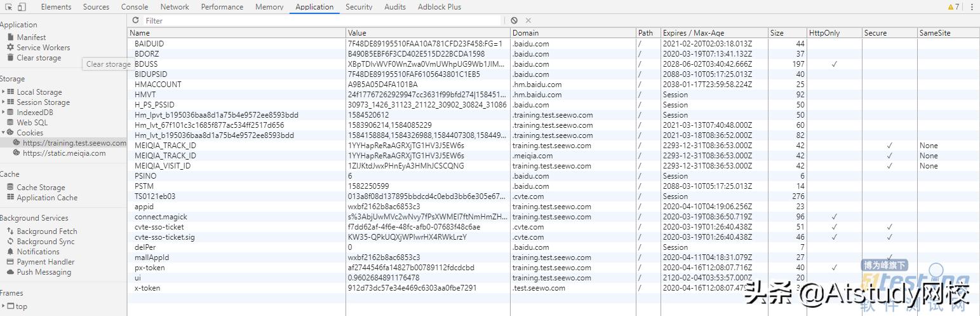Sort by the HttpOnly column header

(x=833, y=32)
